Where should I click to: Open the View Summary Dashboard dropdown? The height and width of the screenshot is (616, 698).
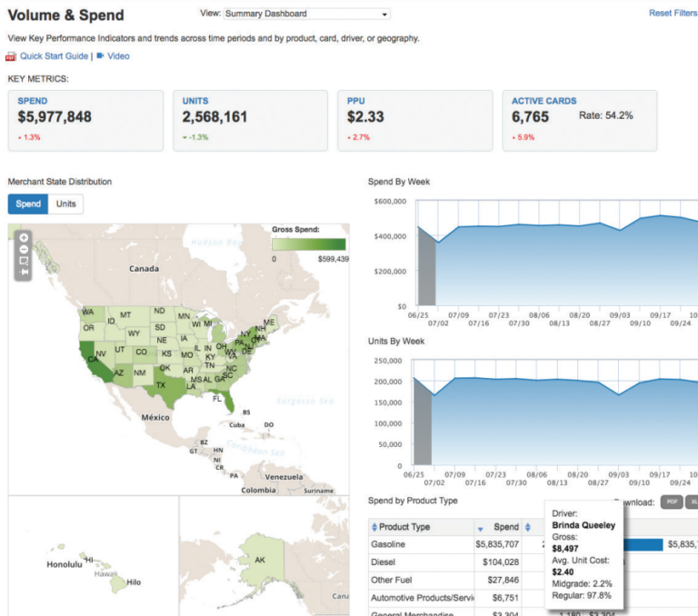307,14
